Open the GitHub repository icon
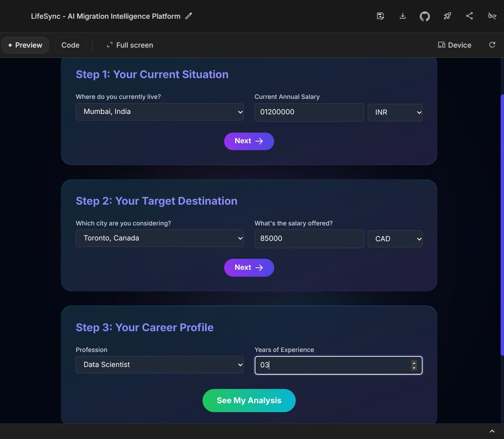 tap(425, 16)
